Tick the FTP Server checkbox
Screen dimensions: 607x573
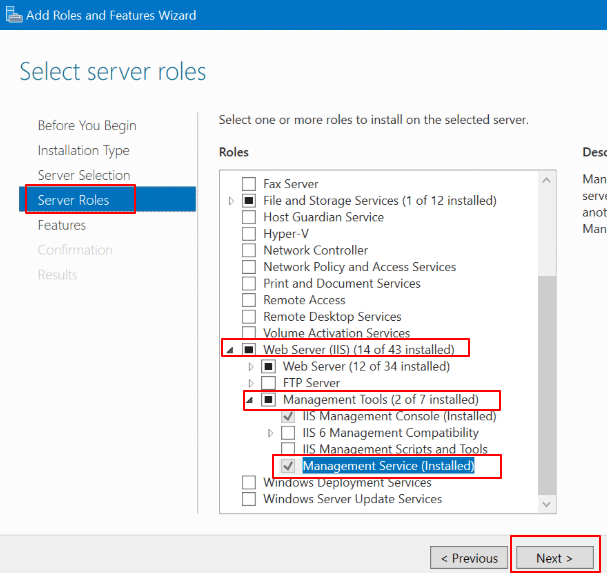[268, 383]
